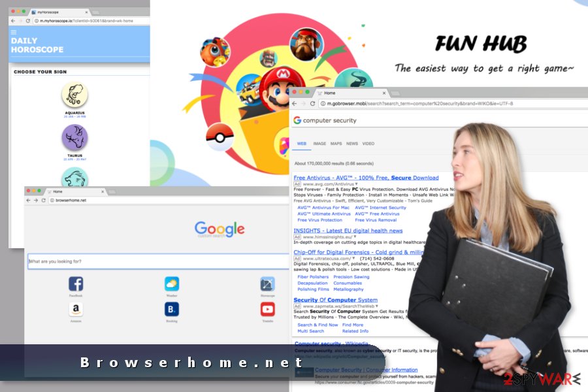Screen dimensions: 588x392
Task: Select the MAPS search tab
Action: coord(336,144)
